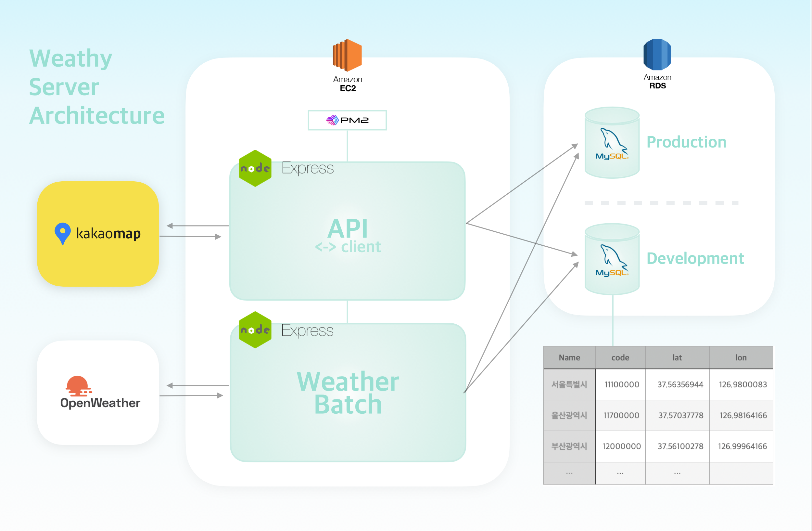The width and height of the screenshot is (812, 531).
Task: Click the PM2 logo box
Action: tap(347, 120)
